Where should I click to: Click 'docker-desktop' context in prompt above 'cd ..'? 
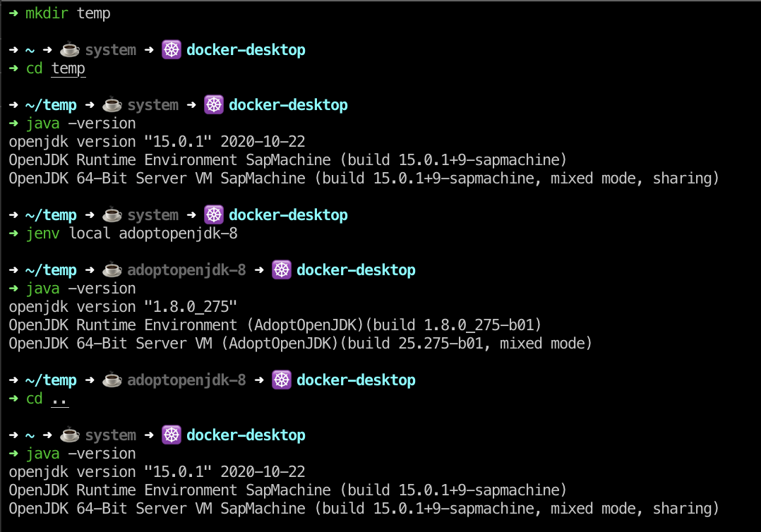click(356, 380)
